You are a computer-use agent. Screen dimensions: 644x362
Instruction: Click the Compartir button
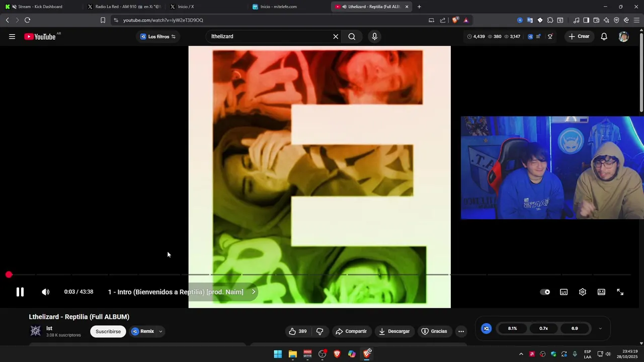(351, 331)
